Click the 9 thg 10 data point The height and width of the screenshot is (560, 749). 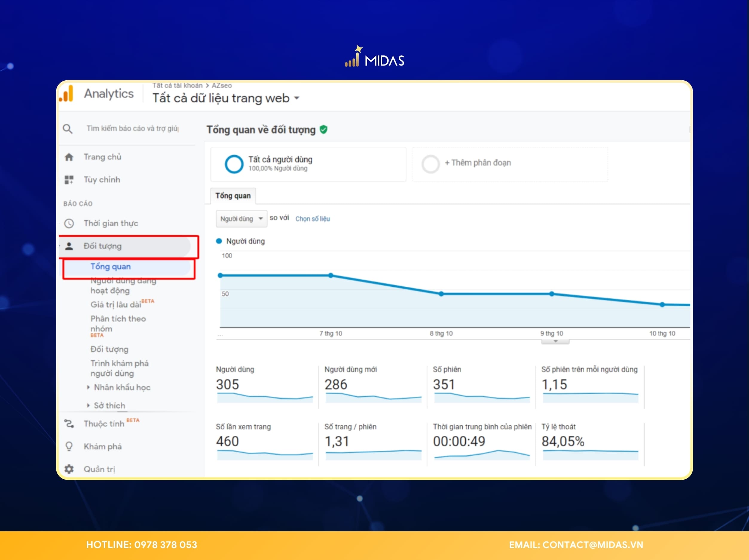pyautogui.click(x=552, y=294)
